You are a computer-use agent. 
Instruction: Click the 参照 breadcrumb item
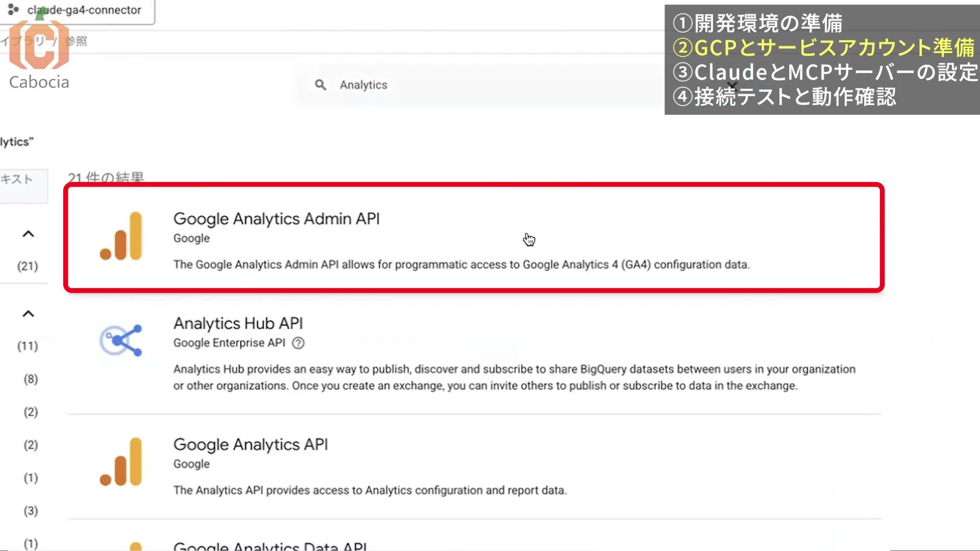77,41
